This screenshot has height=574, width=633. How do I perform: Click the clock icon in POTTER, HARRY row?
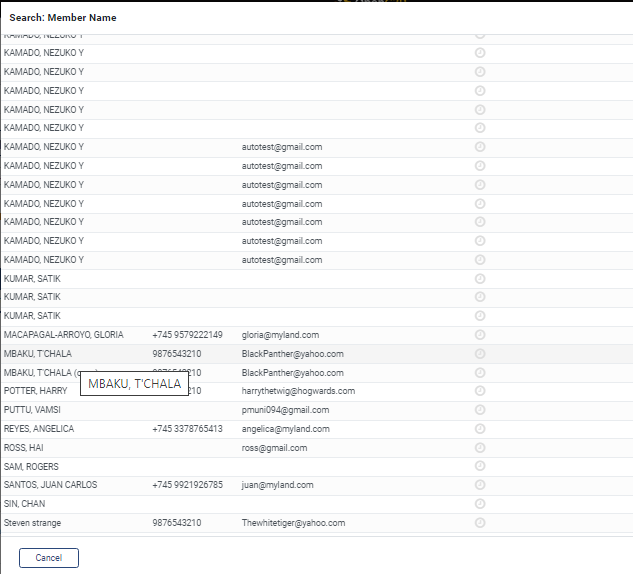[479, 391]
